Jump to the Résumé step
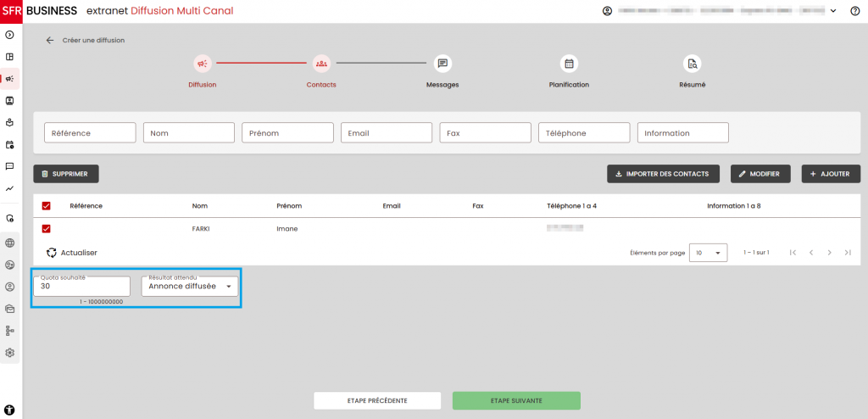The image size is (868, 419). pos(692,64)
